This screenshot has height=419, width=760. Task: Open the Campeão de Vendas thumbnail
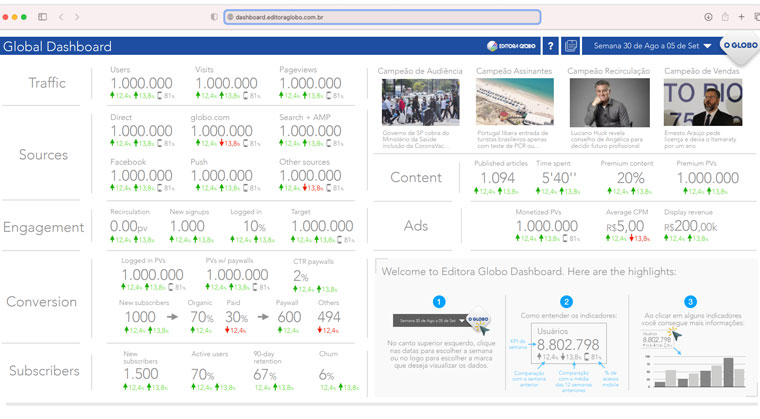703,102
